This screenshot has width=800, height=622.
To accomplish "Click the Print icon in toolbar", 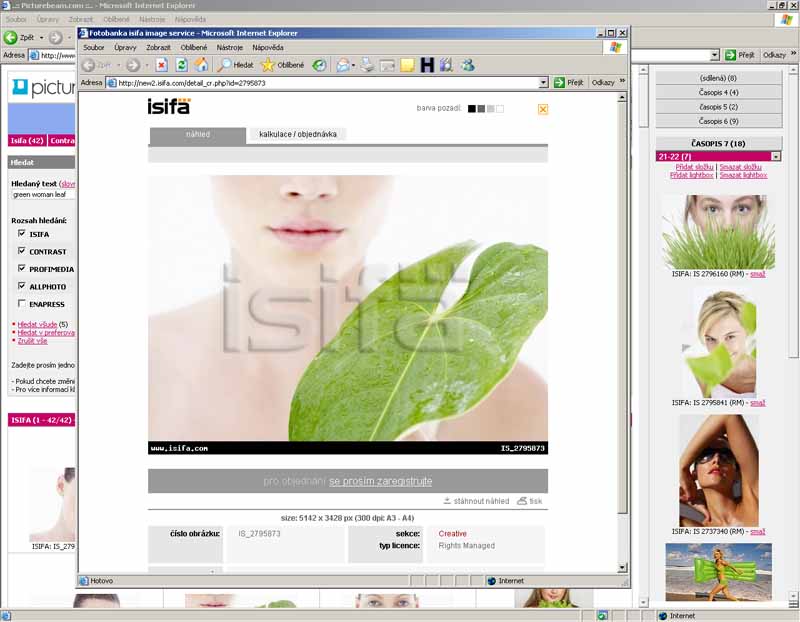I will 367,65.
